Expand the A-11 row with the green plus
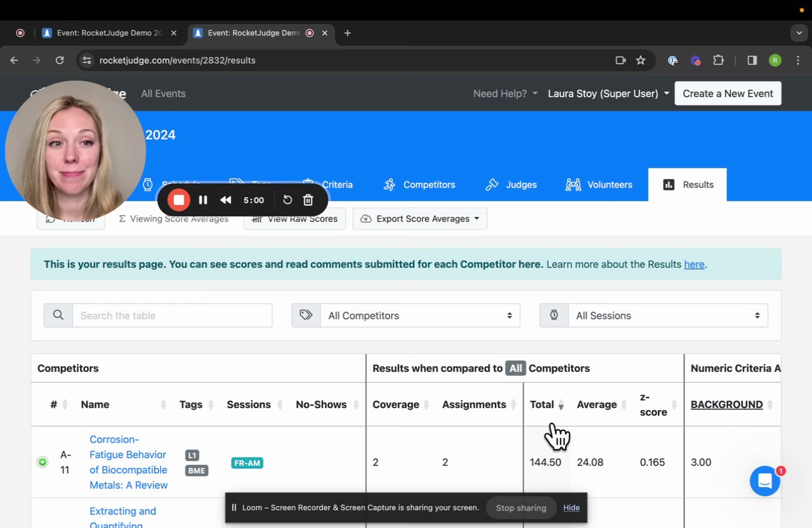Image resolution: width=812 pixels, height=528 pixels. pyautogui.click(x=43, y=462)
